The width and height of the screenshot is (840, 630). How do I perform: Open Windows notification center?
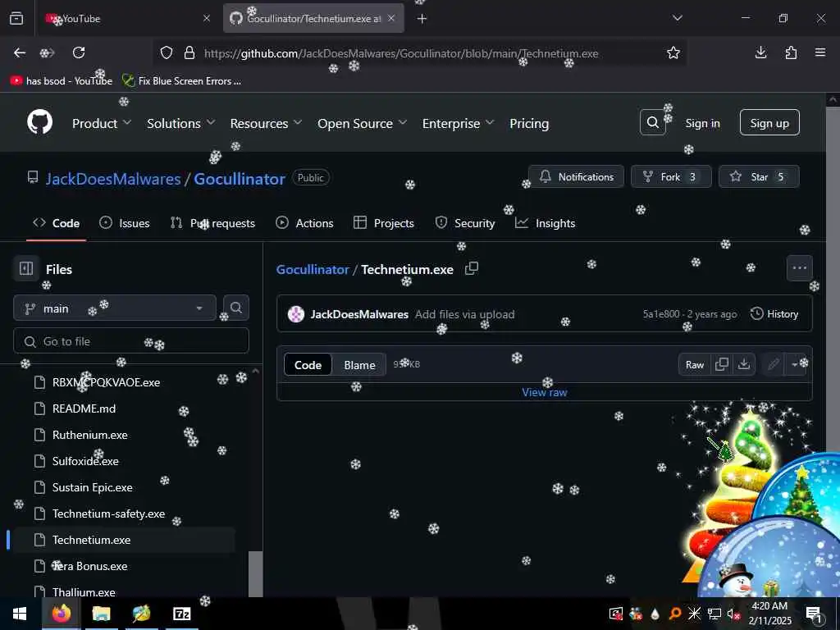pos(815,614)
